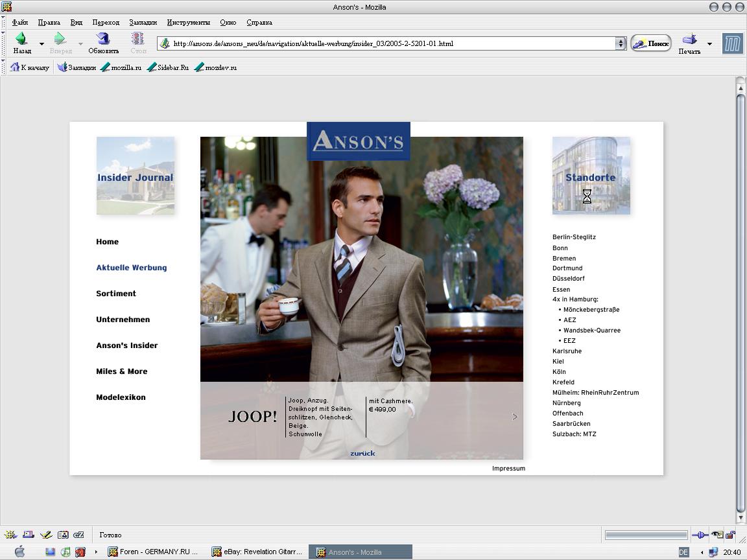Open the Sidebar.Ru bookmark
The height and width of the screenshot is (560, 747).
click(x=168, y=67)
